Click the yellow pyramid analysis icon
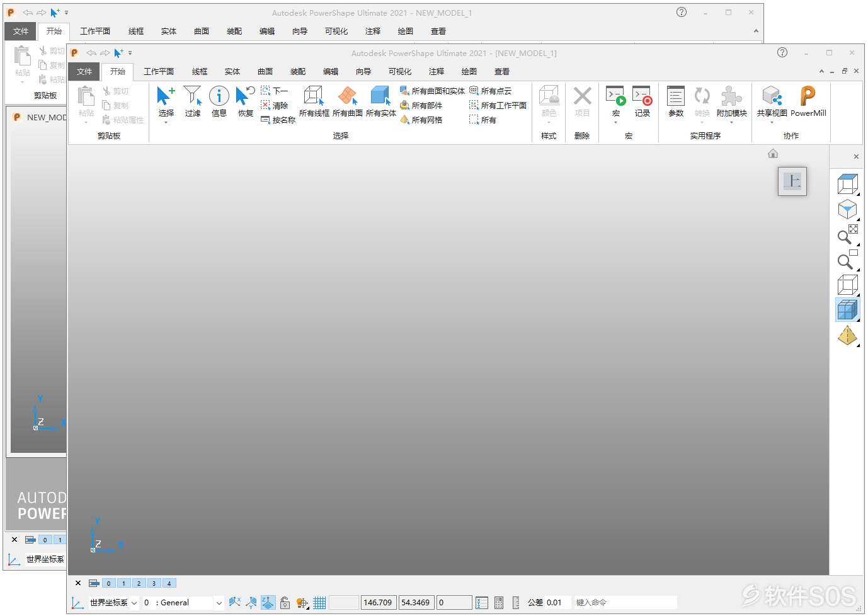868x616 pixels. coord(848,336)
